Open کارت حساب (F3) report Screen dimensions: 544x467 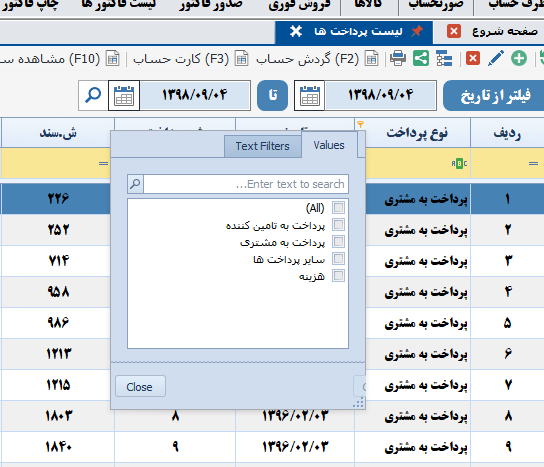click(190, 59)
